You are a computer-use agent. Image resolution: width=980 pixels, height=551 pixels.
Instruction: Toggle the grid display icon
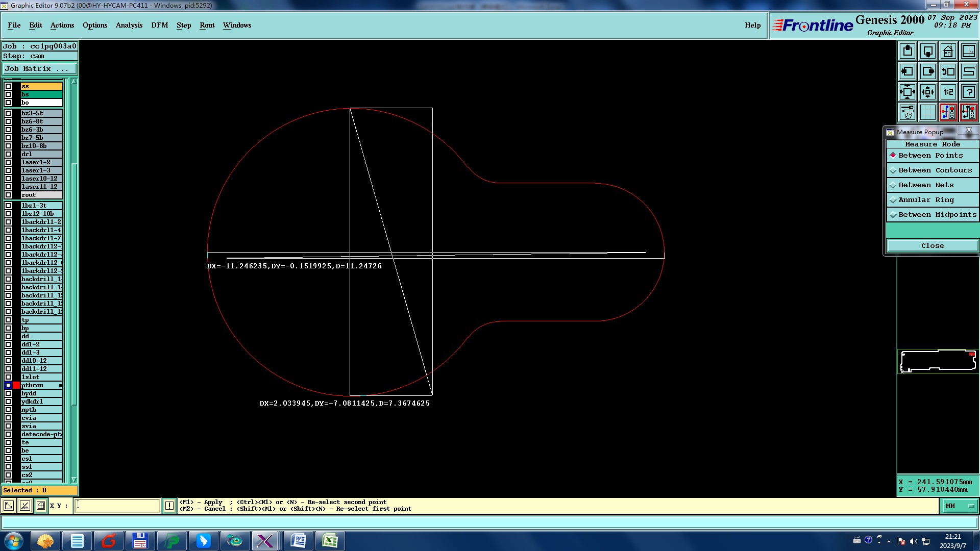coord(927,112)
